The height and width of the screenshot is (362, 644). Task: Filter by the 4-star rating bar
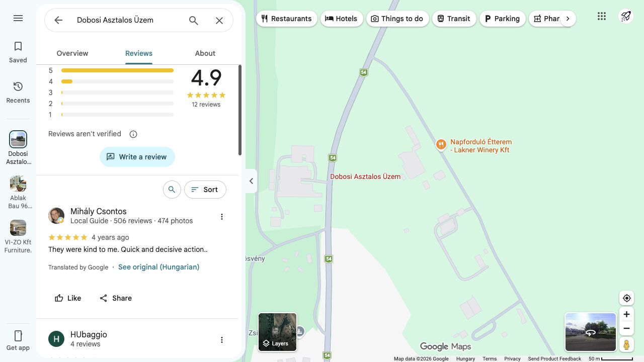tap(111, 81)
